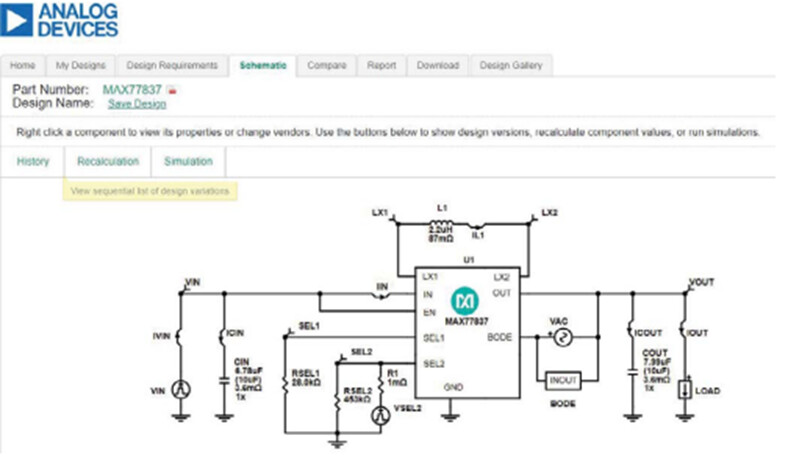Click the INOUT bode block
This screenshot has height=469, width=788.
(563, 381)
